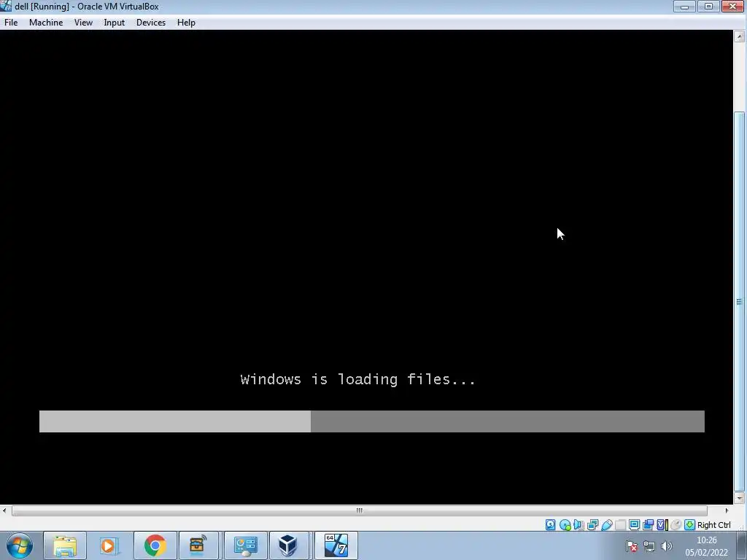Open the Windows Start menu orb
This screenshot has width=747, height=560.
20,545
